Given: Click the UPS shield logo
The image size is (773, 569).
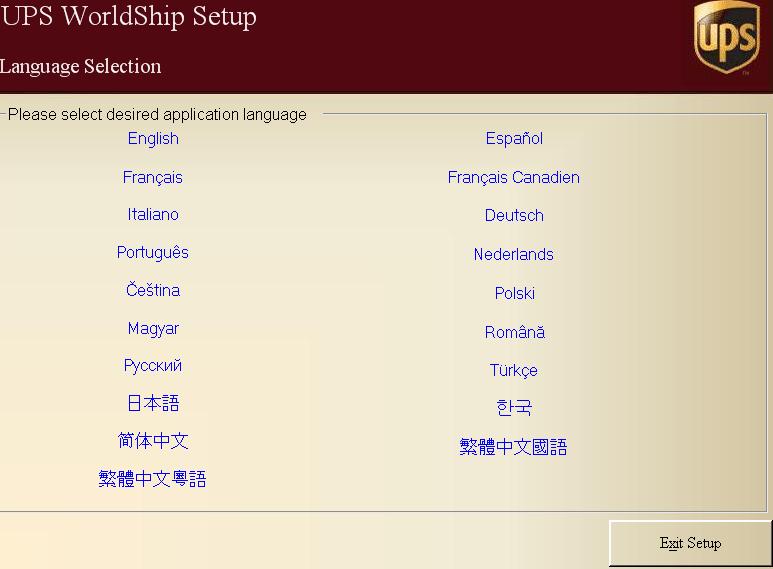Looking at the screenshot, I should coord(727,37).
